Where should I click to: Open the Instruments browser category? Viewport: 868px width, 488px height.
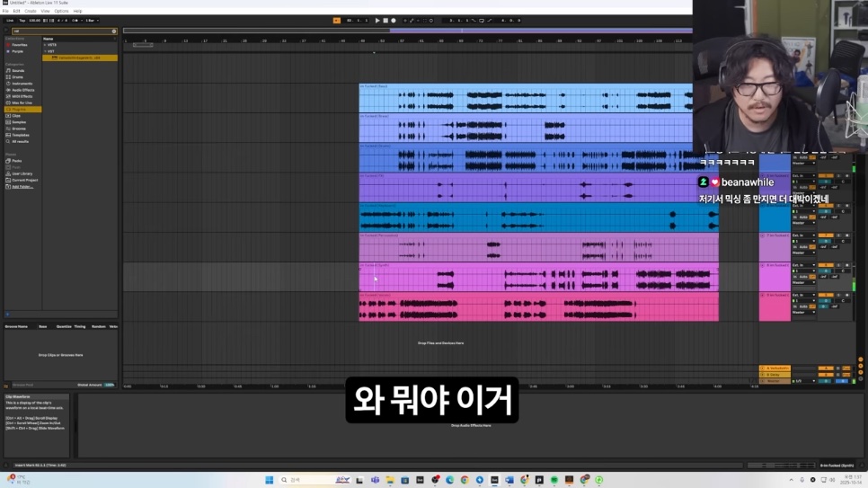click(x=22, y=84)
